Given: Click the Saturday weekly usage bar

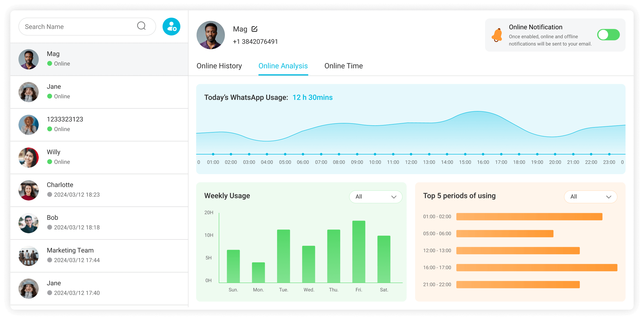Looking at the screenshot, I should coord(384,259).
